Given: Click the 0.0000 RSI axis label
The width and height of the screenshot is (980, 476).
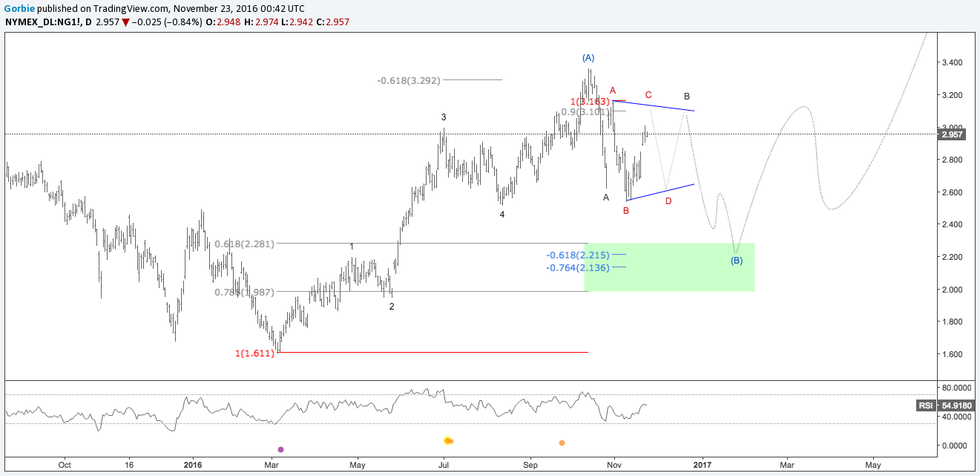Looking at the screenshot, I should pyautogui.click(x=953, y=446).
